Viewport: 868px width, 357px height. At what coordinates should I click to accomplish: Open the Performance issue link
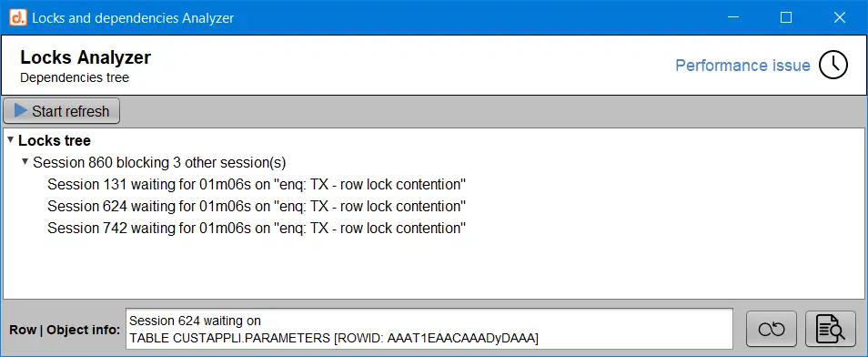(x=742, y=66)
